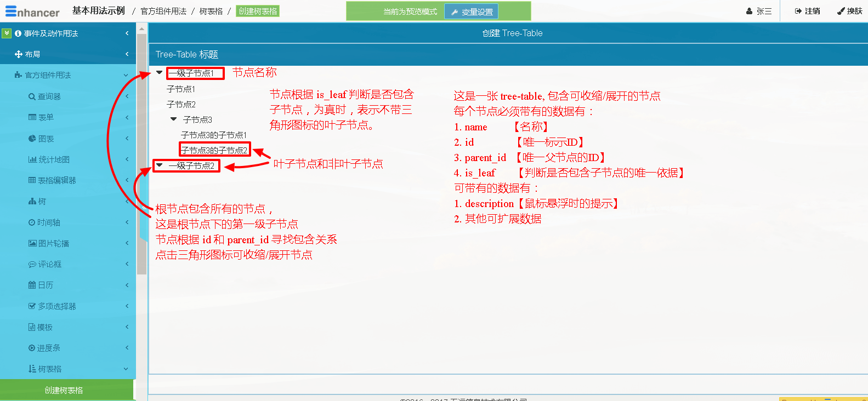Image resolution: width=868 pixels, height=401 pixels.
Task: Click the green collapse icon above the sidebar
Action: pos(7,33)
